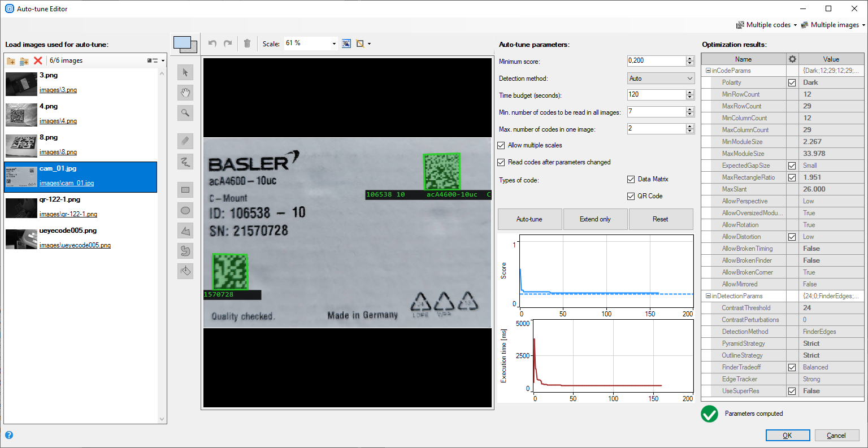Collapse the inCodeParams tree node
The height and width of the screenshot is (448, 868).
708,71
